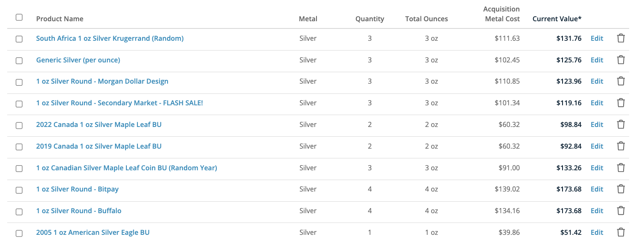The image size is (644, 248).
Task: Open the 1 oz Silver Round - Buffalo link
Action: click(78, 211)
